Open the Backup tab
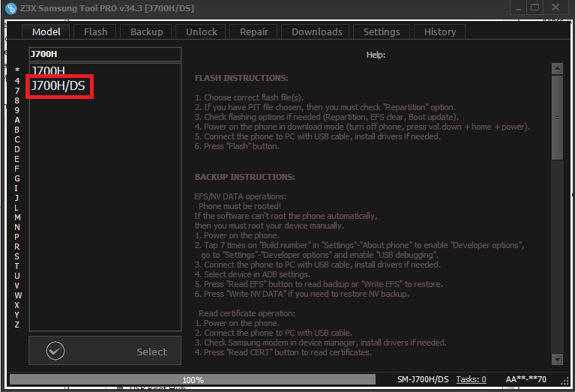Viewport: 575px width, 392px height. tap(146, 32)
